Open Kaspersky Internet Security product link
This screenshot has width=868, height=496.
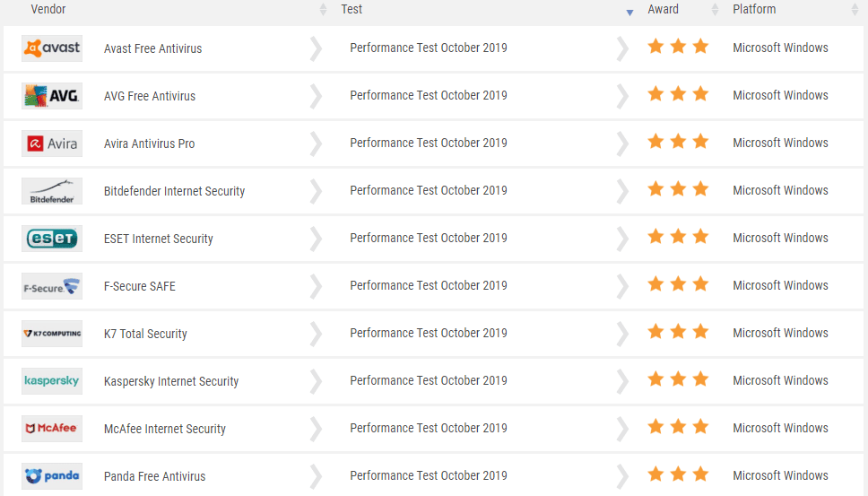coord(171,382)
